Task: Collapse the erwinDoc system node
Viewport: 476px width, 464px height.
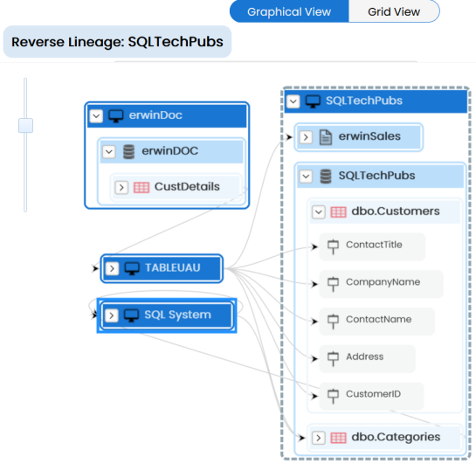Action: [x=96, y=116]
